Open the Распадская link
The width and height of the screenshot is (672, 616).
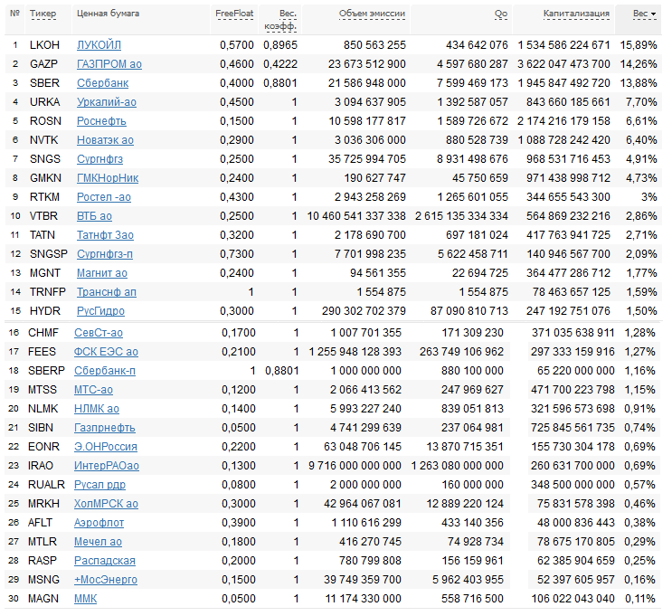click(x=105, y=561)
